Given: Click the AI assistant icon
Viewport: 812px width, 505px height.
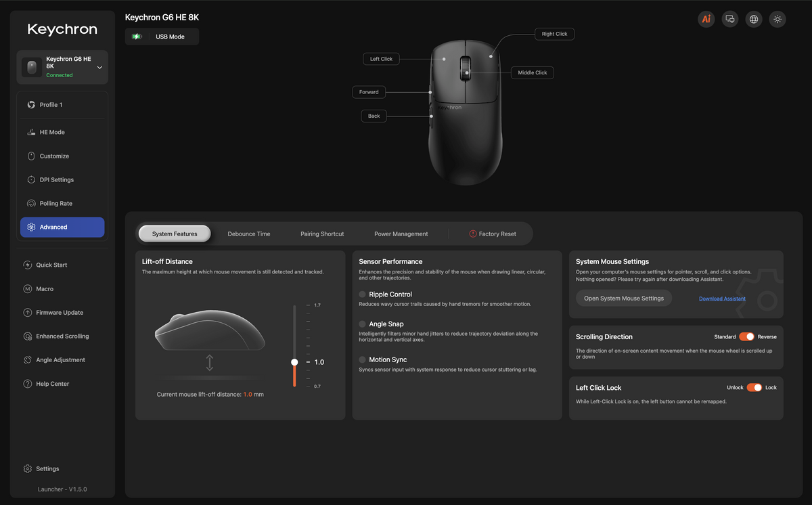Looking at the screenshot, I should tap(706, 19).
